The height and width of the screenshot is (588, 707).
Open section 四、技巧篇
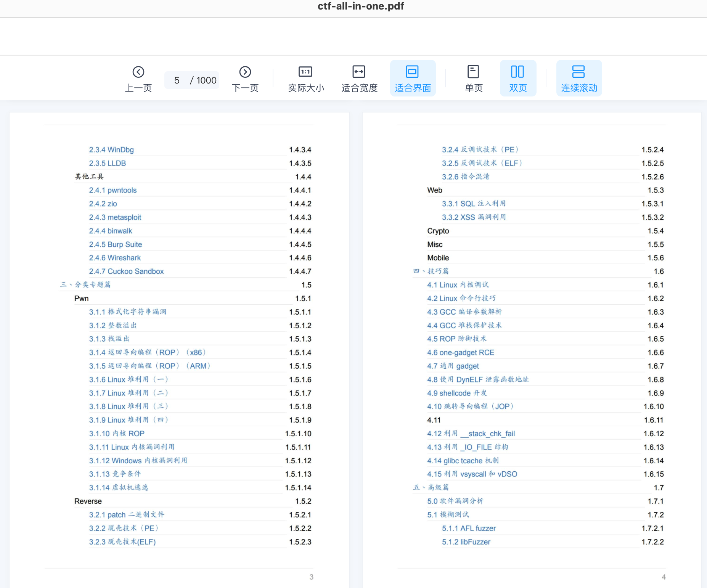(431, 272)
